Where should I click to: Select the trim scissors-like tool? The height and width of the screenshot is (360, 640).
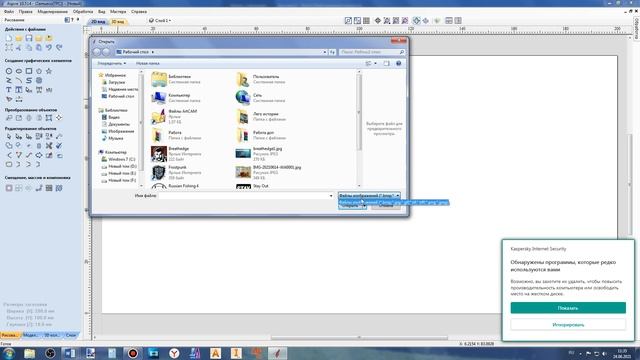coord(49,146)
